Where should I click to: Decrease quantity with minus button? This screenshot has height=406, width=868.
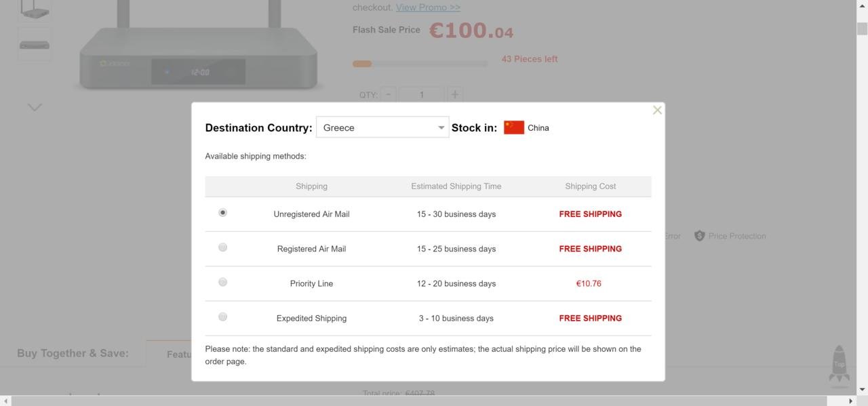(x=388, y=95)
